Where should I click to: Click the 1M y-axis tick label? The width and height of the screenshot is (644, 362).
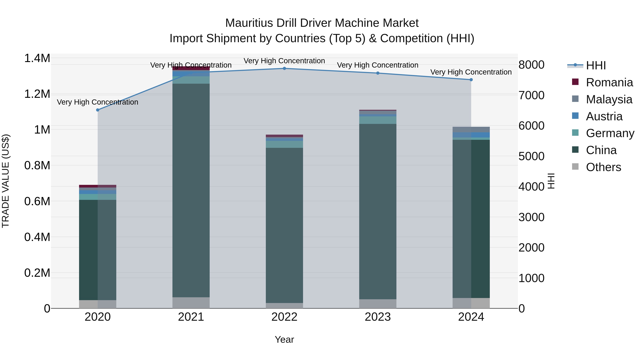click(x=42, y=130)
